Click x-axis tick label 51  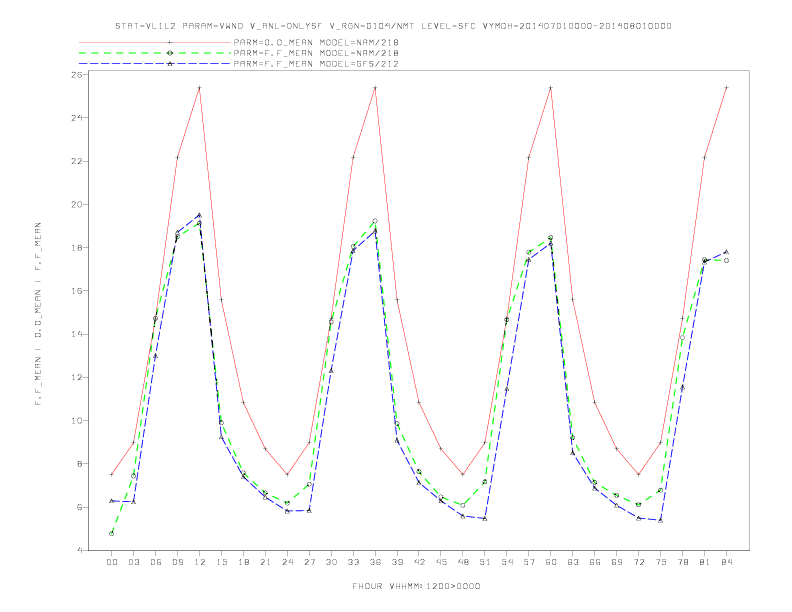[485, 562]
